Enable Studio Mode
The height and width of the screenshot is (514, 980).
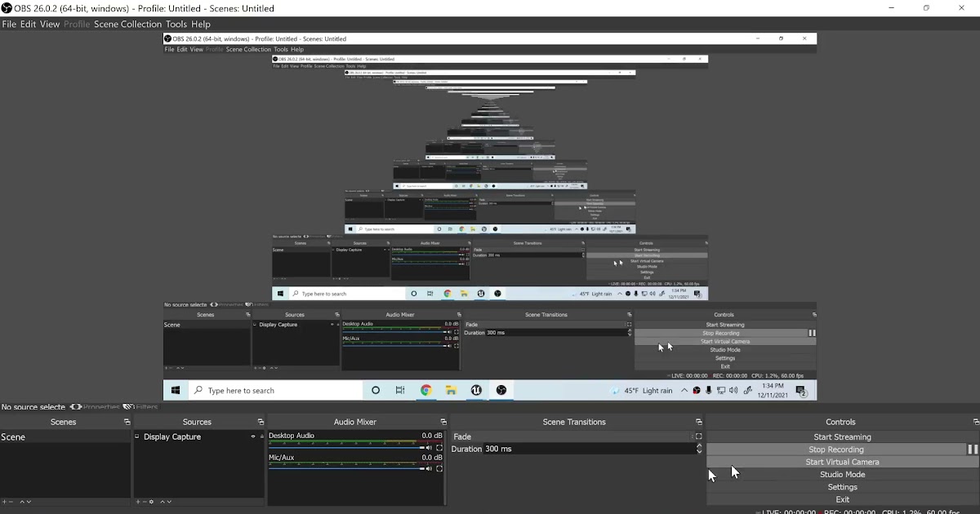842,475
